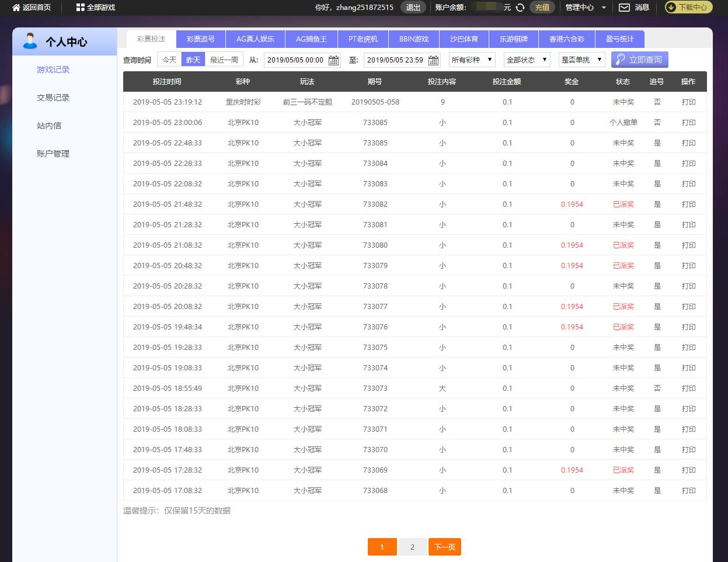Open the end date calendar icon
The image size is (728, 562).
coord(433,60)
